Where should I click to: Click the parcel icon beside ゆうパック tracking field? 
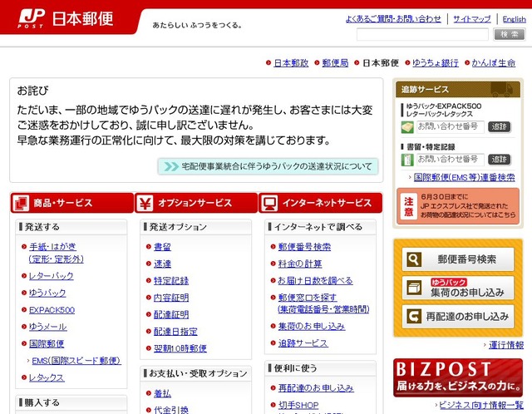pyautogui.click(x=407, y=127)
